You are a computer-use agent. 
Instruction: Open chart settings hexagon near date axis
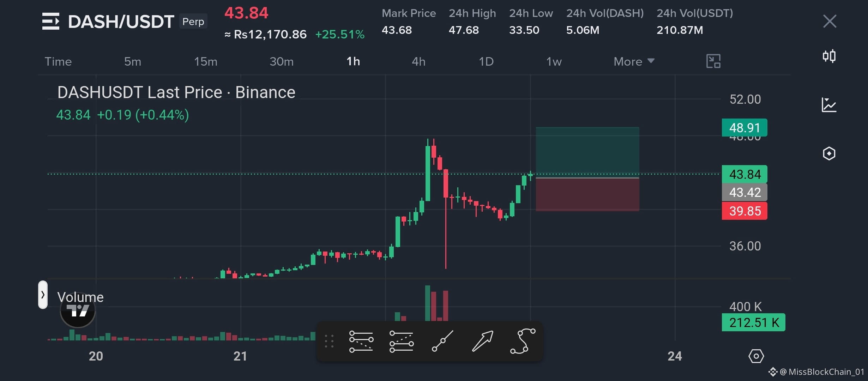[756, 356]
